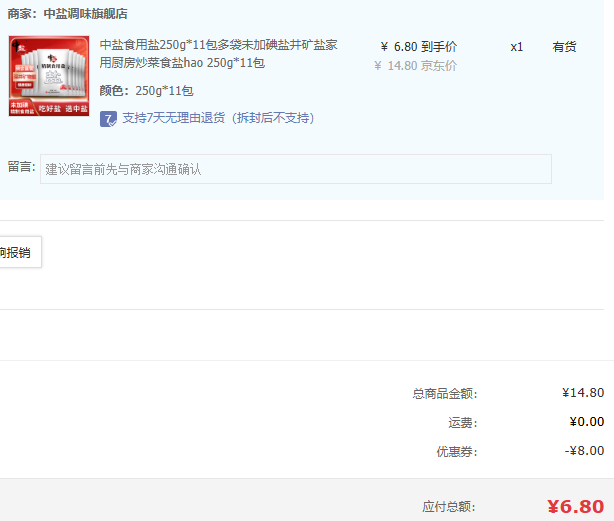Click the 7-day return badge icon
Image resolution: width=614 pixels, height=521 pixels.
[108, 119]
